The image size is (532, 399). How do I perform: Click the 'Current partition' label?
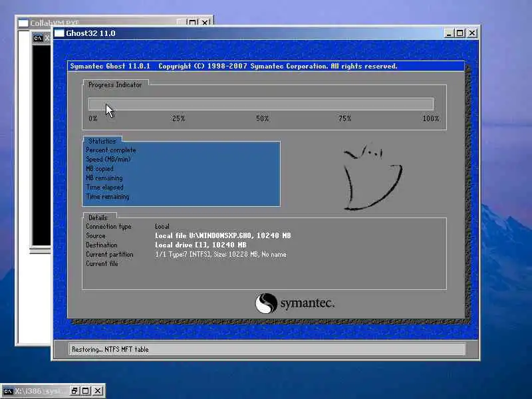110,254
